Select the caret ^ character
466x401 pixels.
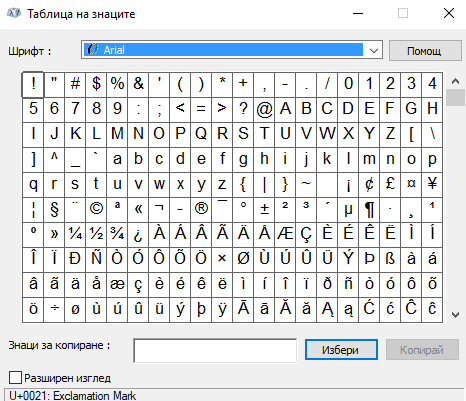[x=54, y=160]
